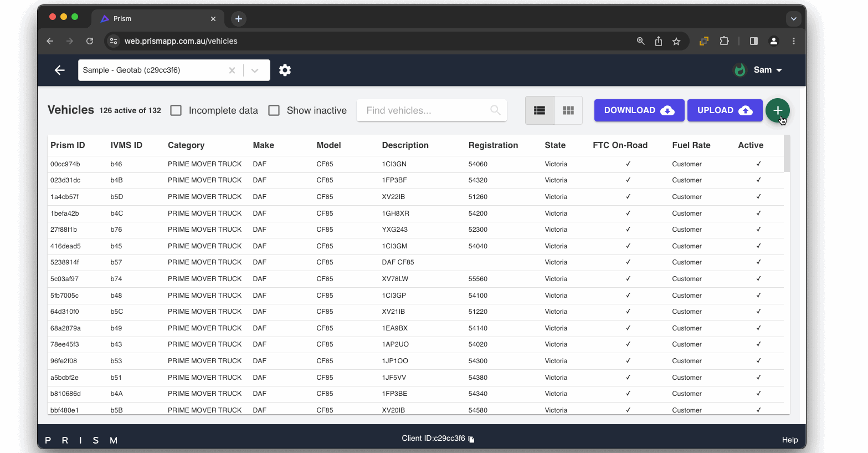This screenshot has height=453, width=868.
Task: Click the green add vehicle plus button
Action: click(777, 110)
